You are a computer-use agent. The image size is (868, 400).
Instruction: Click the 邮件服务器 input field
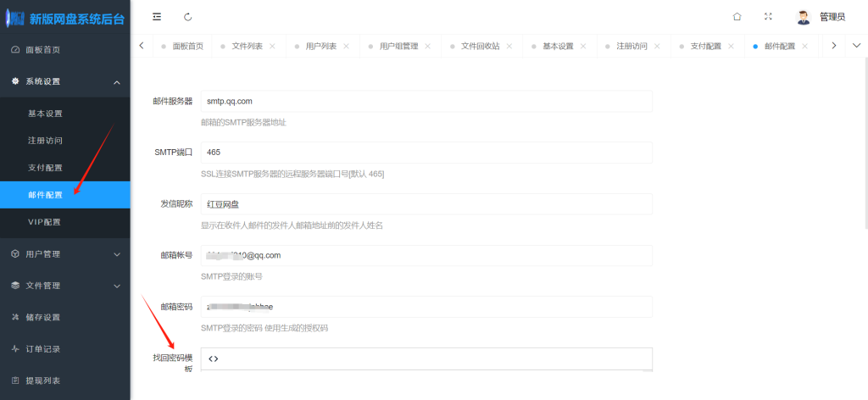tap(426, 101)
